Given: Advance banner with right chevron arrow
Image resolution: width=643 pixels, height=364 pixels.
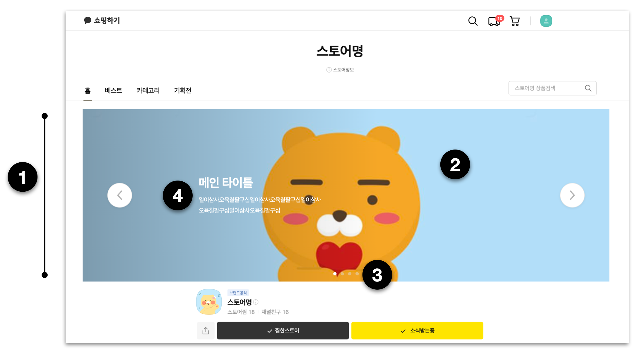Looking at the screenshot, I should coord(572,195).
